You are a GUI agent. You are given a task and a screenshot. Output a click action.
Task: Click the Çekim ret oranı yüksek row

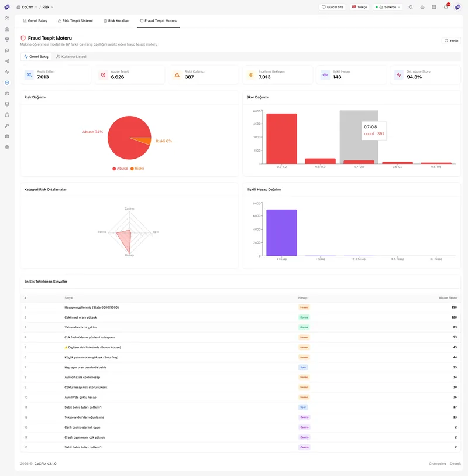pyautogui.click(x=240, y=317)
